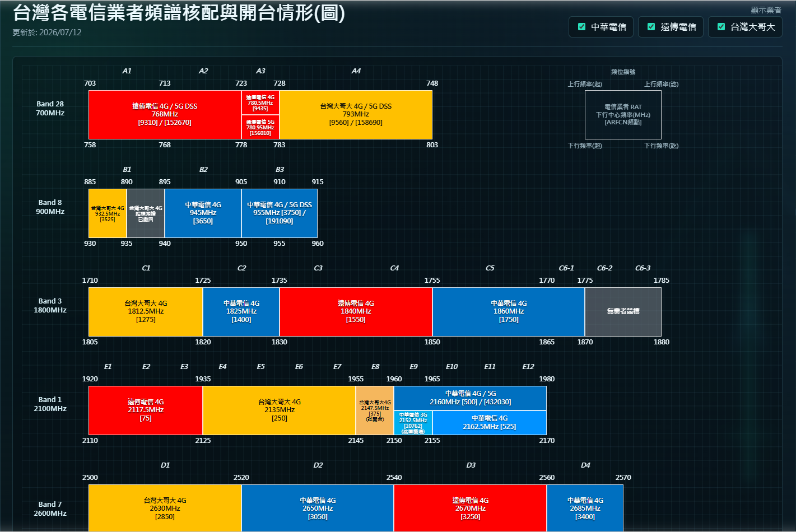This screenshot has width=796, height=532.
Task: Click the Band 3 1800MHz label
Action: tap(50, 306)
